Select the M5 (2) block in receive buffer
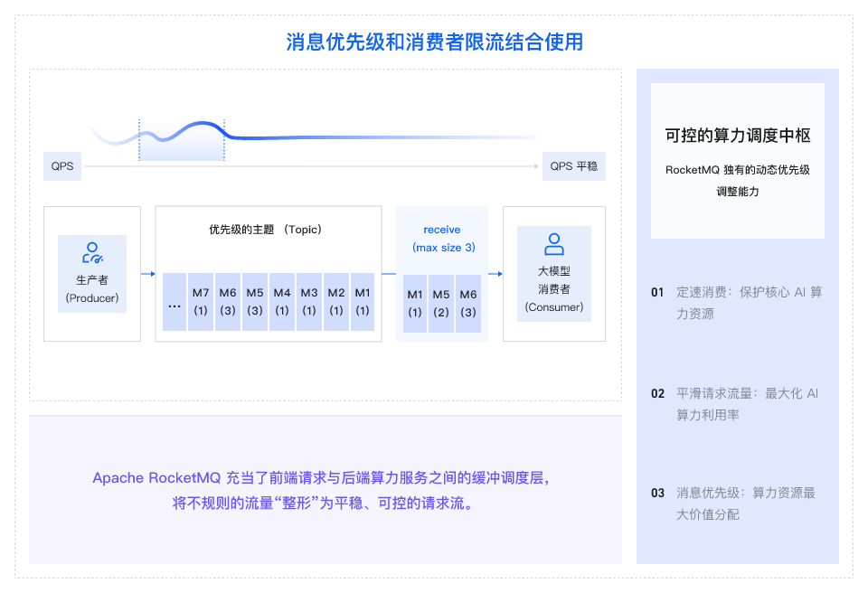The image size is (868, 593). [x=441, y=302]
